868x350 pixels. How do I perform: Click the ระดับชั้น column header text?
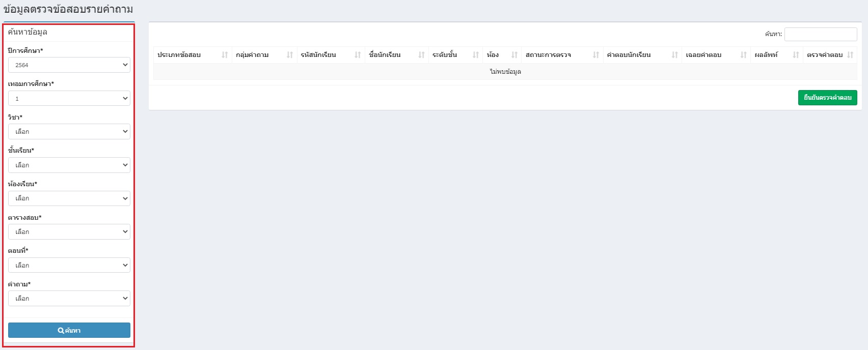445,55
